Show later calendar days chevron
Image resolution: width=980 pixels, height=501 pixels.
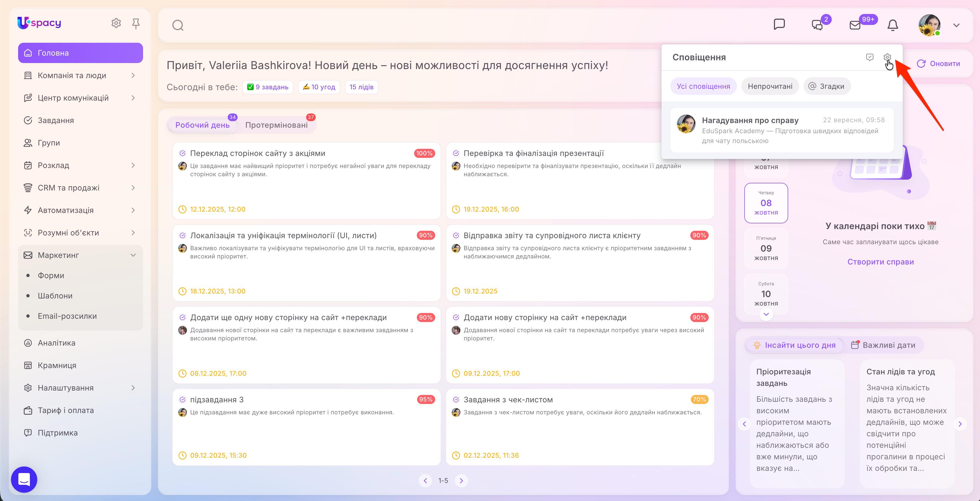click(766, 314)
